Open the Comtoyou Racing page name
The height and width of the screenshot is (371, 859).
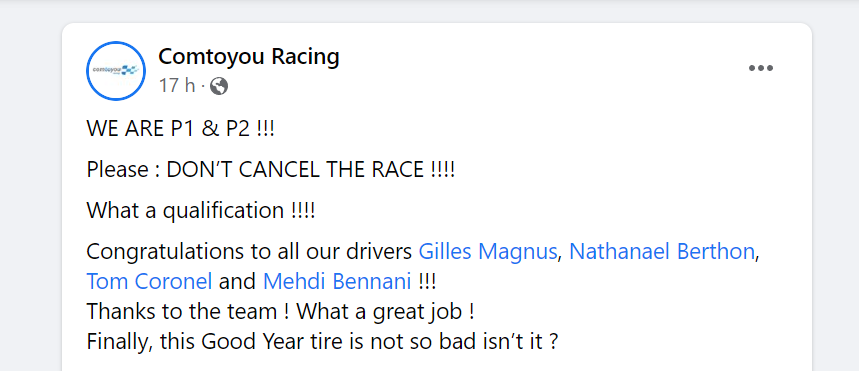point(249,57)
